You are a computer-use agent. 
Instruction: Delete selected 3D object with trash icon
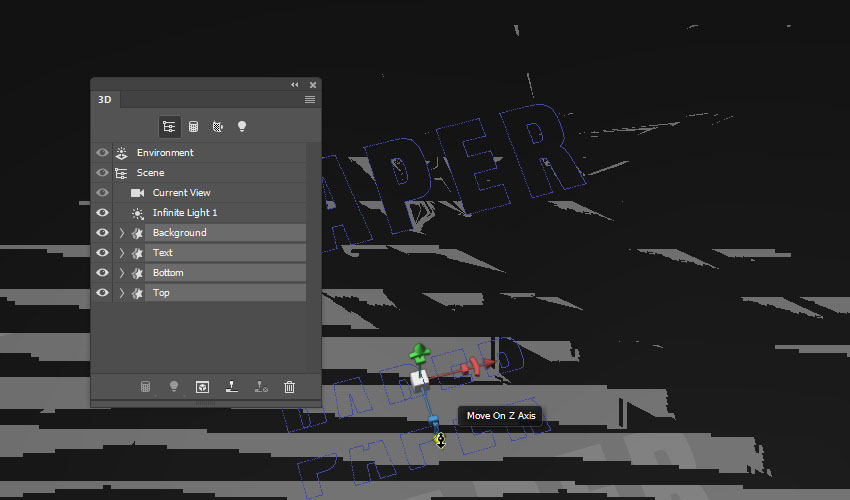pos(289,387)
